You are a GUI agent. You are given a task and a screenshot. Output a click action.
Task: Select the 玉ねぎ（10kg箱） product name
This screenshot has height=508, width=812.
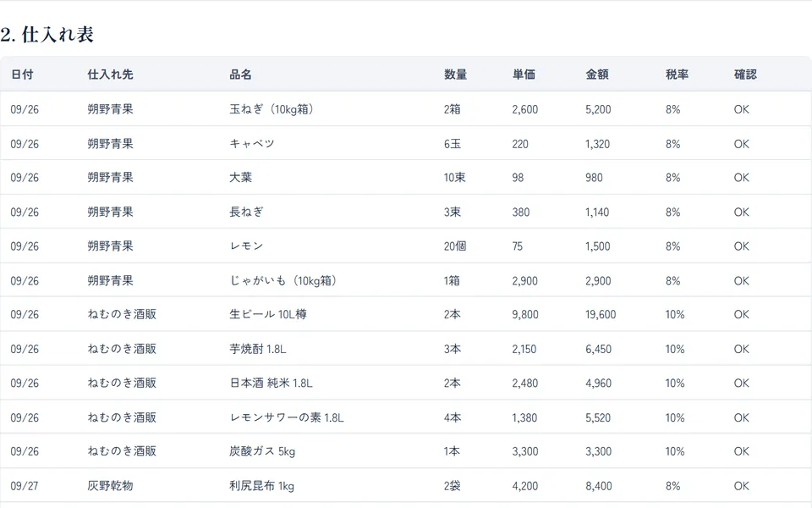pos(272,109)
